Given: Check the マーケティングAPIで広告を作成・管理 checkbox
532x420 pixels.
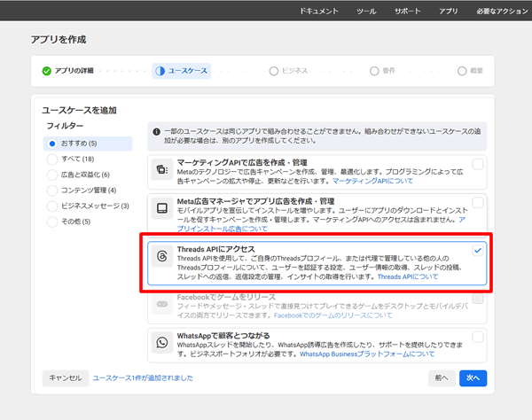Looking at the screenshot, I should point(478,164).
